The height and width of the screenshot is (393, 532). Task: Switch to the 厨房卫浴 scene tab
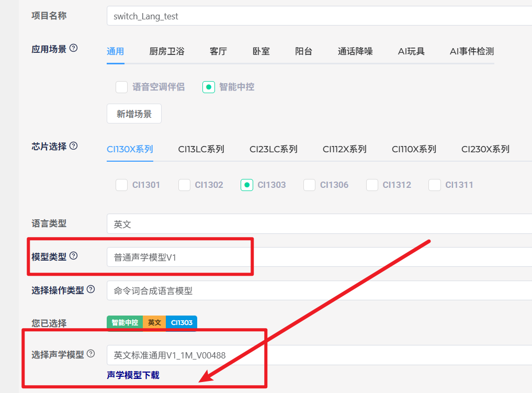[x=166, y=51]
